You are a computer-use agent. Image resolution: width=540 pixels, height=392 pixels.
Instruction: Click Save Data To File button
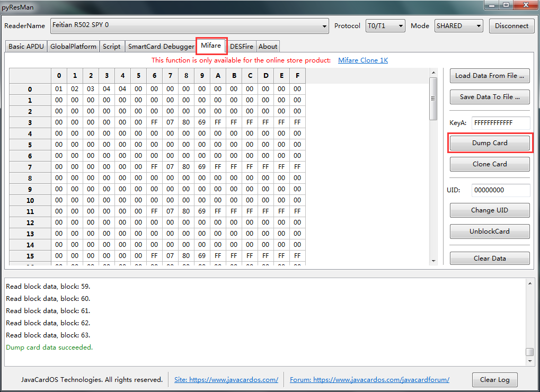point(490,97)
